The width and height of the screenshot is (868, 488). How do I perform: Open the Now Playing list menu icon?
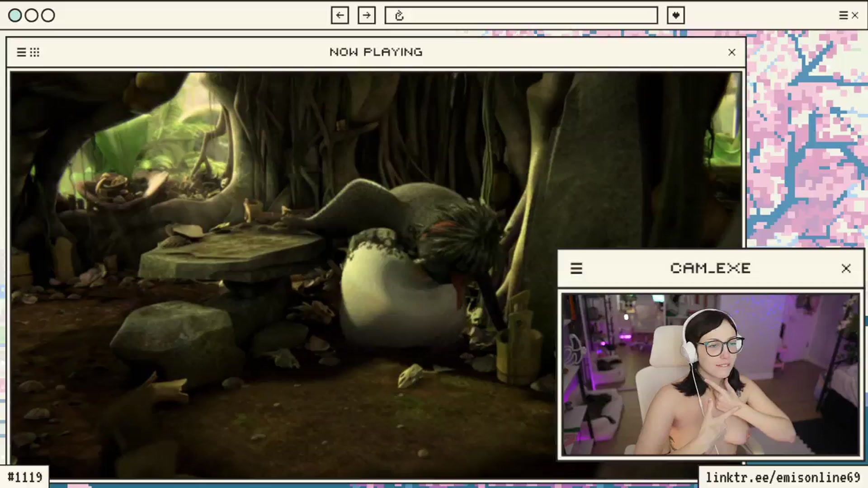[x=21, y=52]
